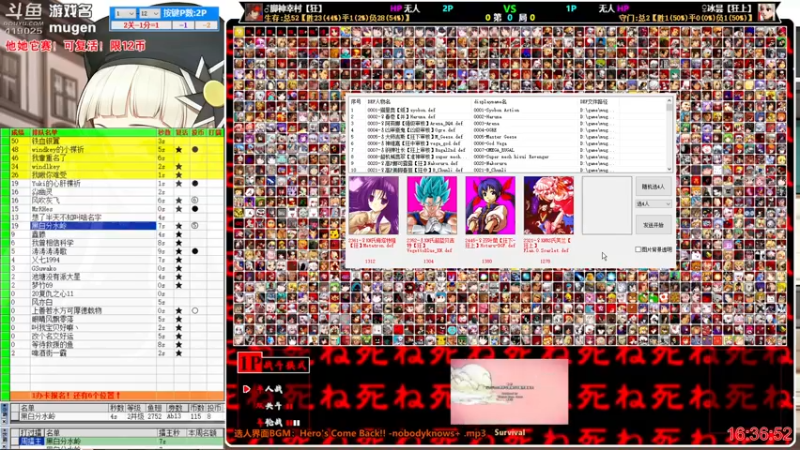The width and height of the screenshot is (800, 450).
Task: Click the star icon in '梦竹69' row
Action: (x=179, y=285)
